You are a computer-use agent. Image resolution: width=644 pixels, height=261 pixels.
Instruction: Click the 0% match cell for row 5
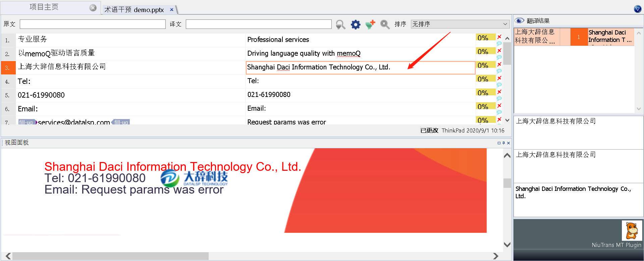pyautogui.click(x=485, y=93)
